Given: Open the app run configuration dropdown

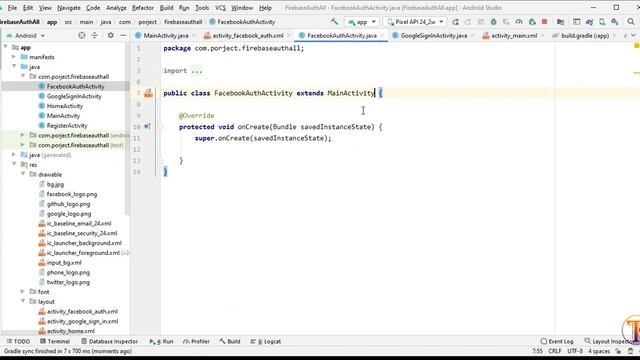Looking at the screenshot, I should (x=361, y=22).
